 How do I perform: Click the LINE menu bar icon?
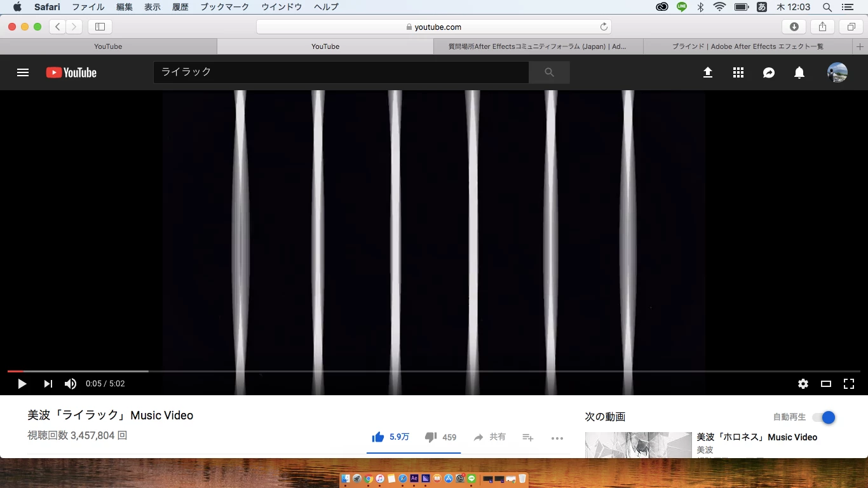682,7
